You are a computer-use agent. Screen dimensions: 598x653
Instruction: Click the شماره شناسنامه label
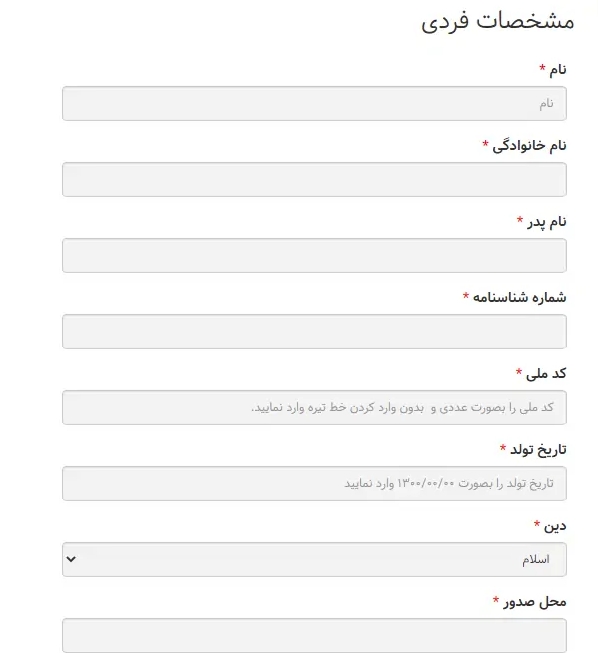coord(519,297)
